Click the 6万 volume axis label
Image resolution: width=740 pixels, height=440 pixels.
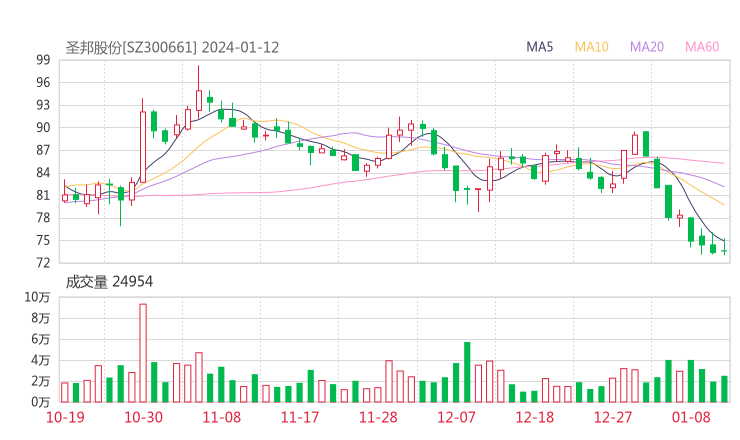tap(41, 339)
